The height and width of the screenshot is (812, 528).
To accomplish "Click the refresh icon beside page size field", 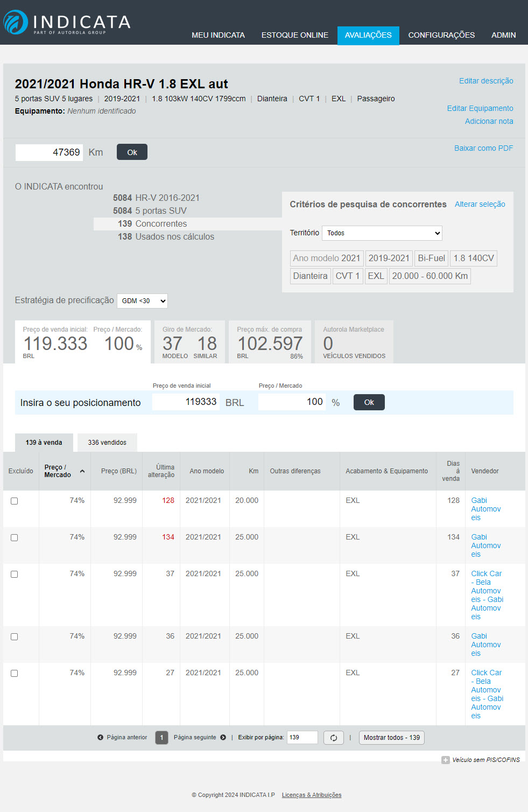I will 333,738.
